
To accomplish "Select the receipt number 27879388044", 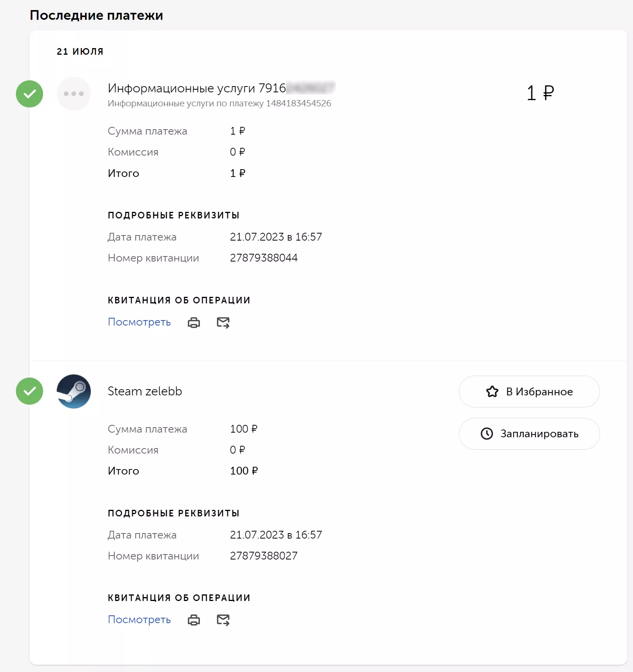I will [x=264, y=258].
